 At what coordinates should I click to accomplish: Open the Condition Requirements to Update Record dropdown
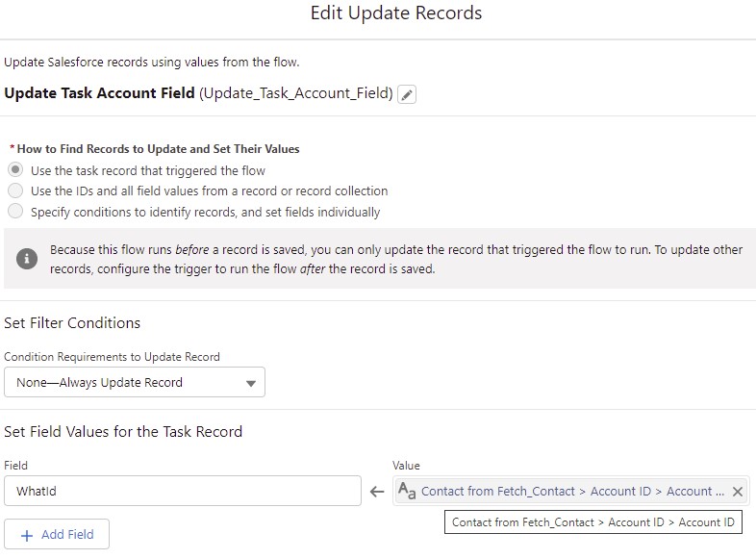coord(135,382)
